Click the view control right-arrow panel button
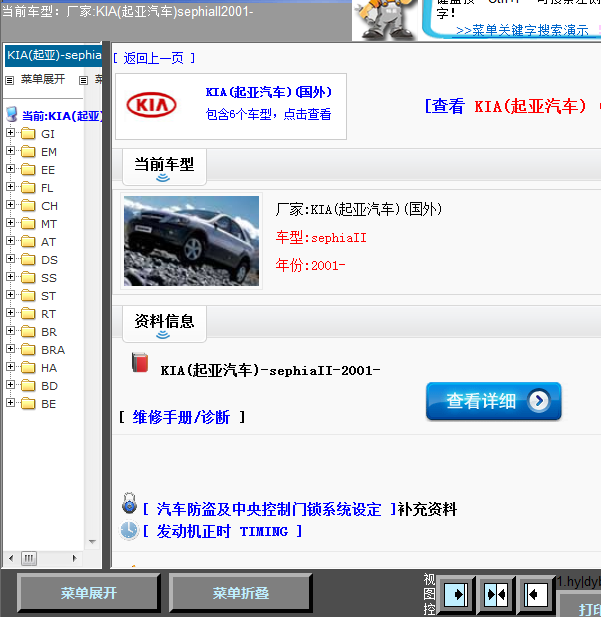This screenshot has height=617, width=601. pyautogui.click(x=456, y=594)
